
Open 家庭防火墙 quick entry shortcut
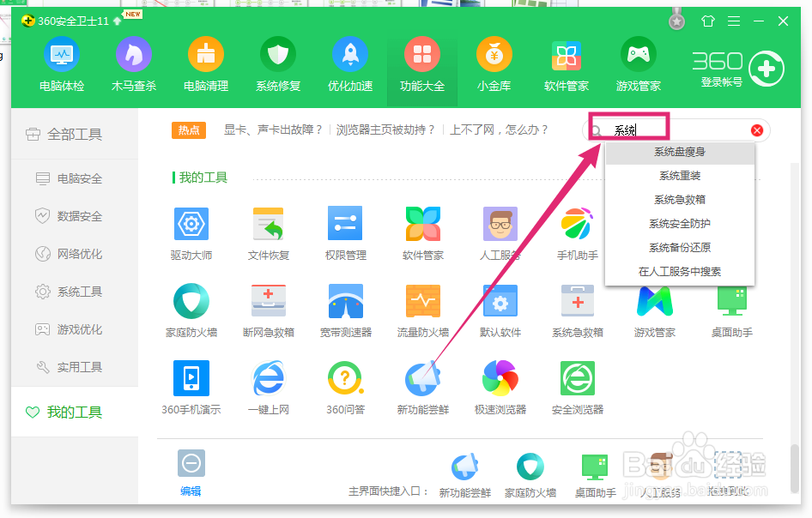pyautogui.click(x=530, y=476)
